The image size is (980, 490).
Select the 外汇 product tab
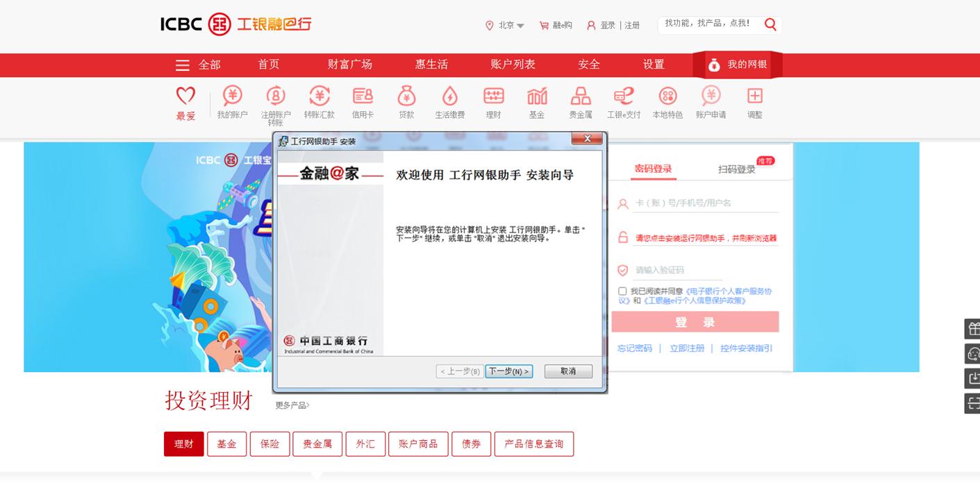(x=365, y=444)
